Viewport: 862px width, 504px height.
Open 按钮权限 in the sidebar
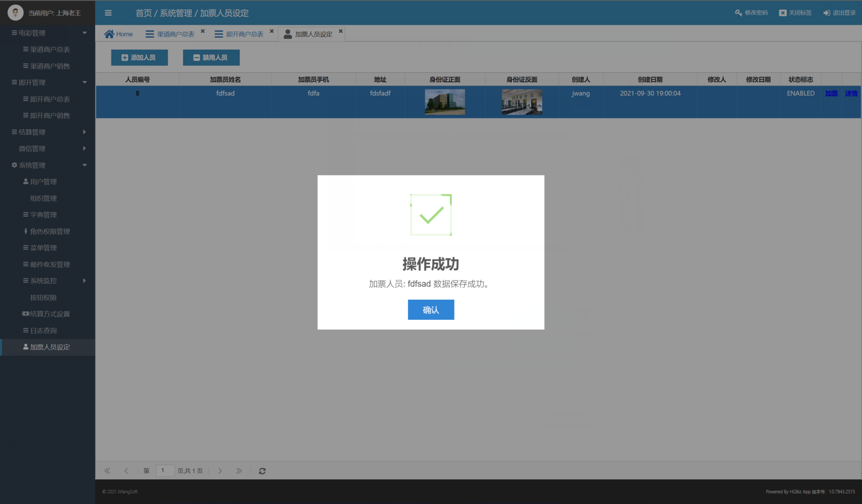[48, 297]
